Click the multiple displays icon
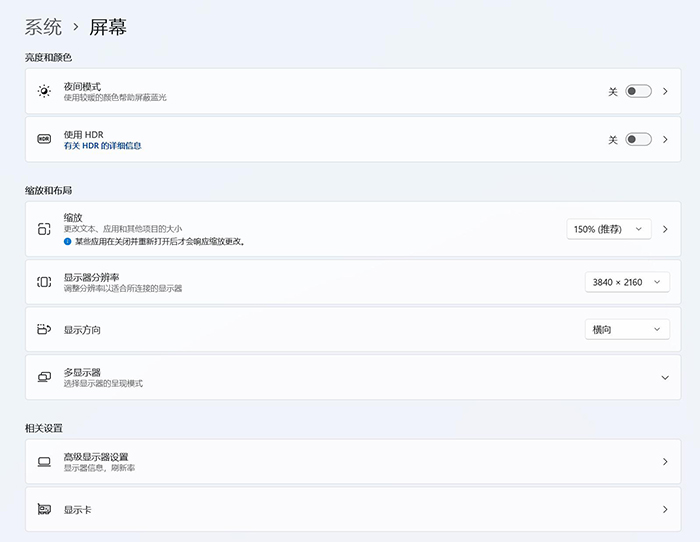700x542 pixels. pyautogui.click(x=43, y=377)
